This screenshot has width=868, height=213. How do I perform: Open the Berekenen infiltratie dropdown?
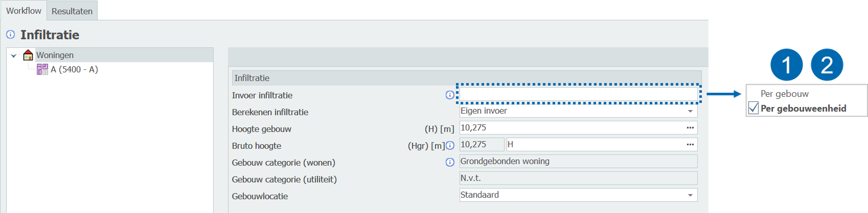click(x=690, y=111)
